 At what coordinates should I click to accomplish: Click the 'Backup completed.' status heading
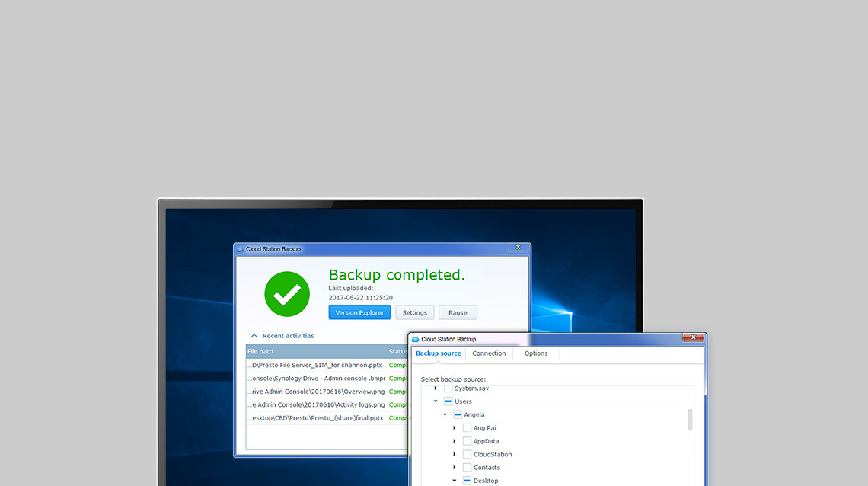pyautogui.click(x=397, y=274)
